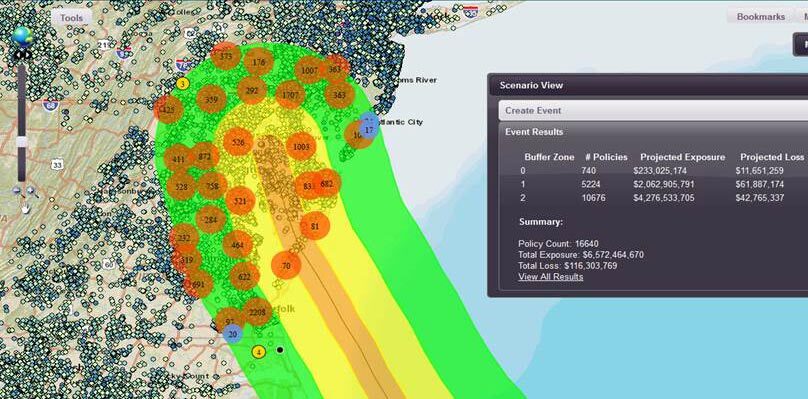Click the blue cluster marker labeled 20
The image size is (808, 399).
232,334
